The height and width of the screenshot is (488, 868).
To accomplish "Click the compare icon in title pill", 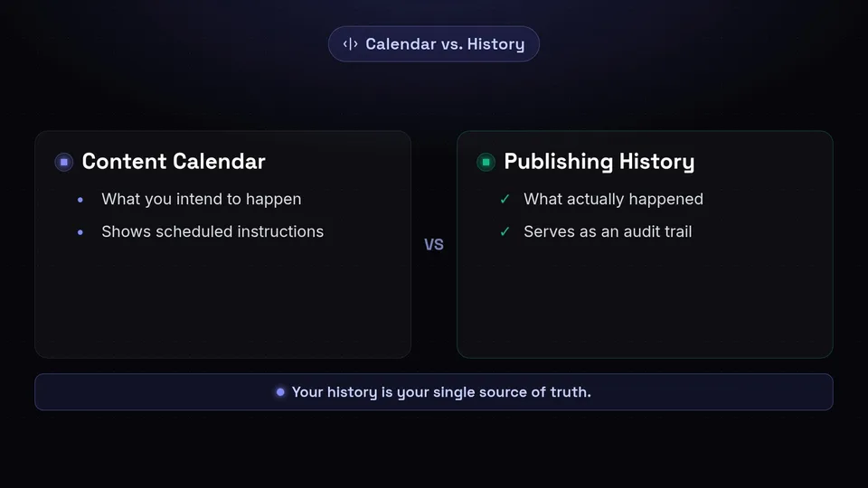I will click(x=351, y=43).
